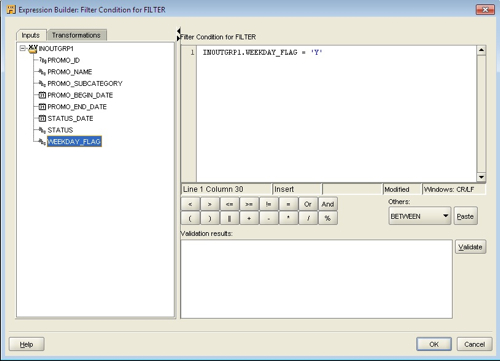Select the PROMO_SUBCATEGORY attribute
The width and height of the screenshot is (500, 361).
tap(85, 84)
